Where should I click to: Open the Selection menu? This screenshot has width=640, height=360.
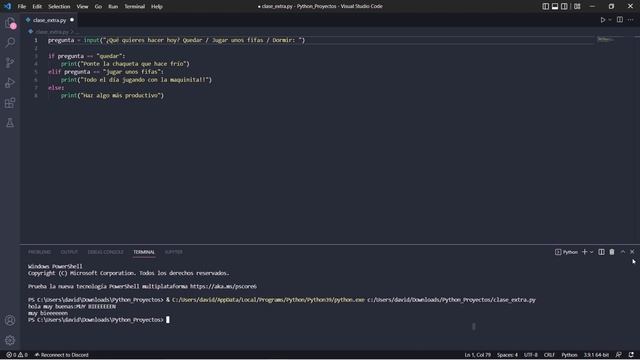[59, 7]
